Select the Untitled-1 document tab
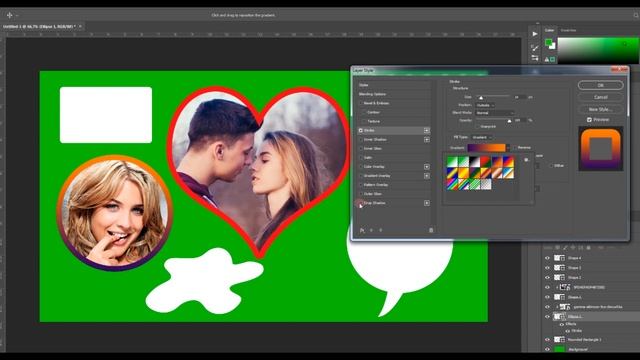 39,27
